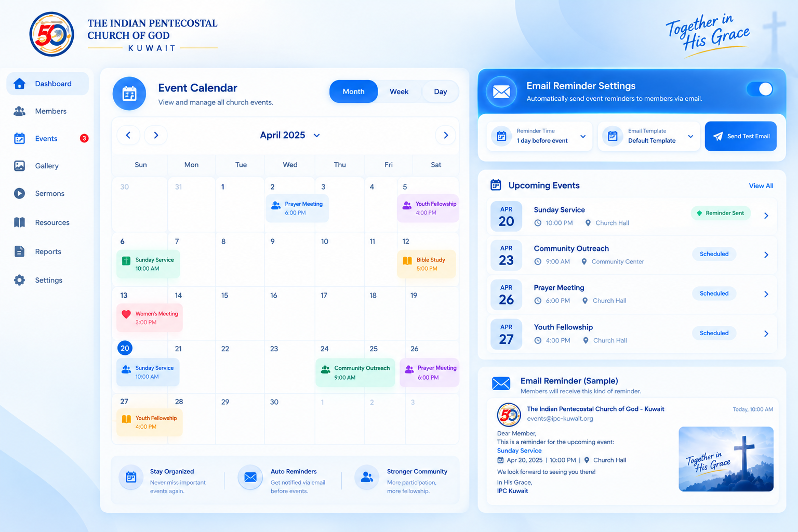Viewport: 798px width, 532px height.
Task: Click the APR 20 date tile
Action: (507, 216)
